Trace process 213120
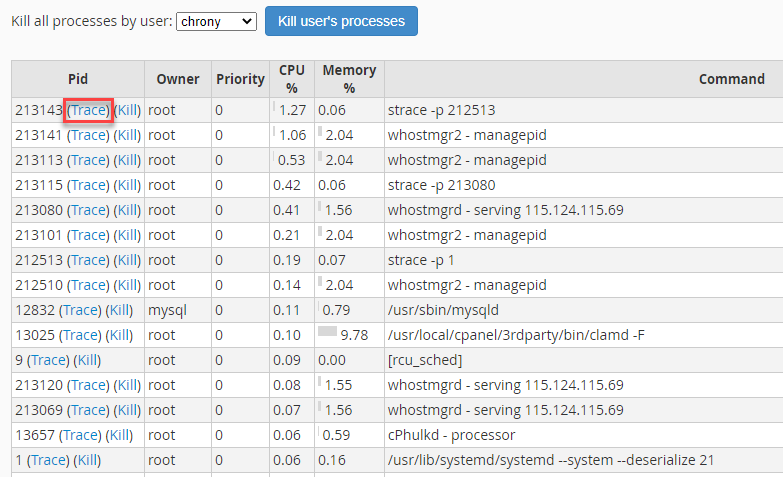Image resolution: width=783 pixels, height=477 pixels. click(x=88, y=385)
